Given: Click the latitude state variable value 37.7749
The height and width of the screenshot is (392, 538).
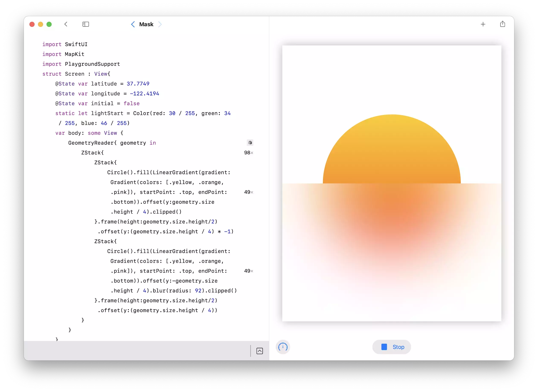Looking at the screenshot, I should [138, 83].
